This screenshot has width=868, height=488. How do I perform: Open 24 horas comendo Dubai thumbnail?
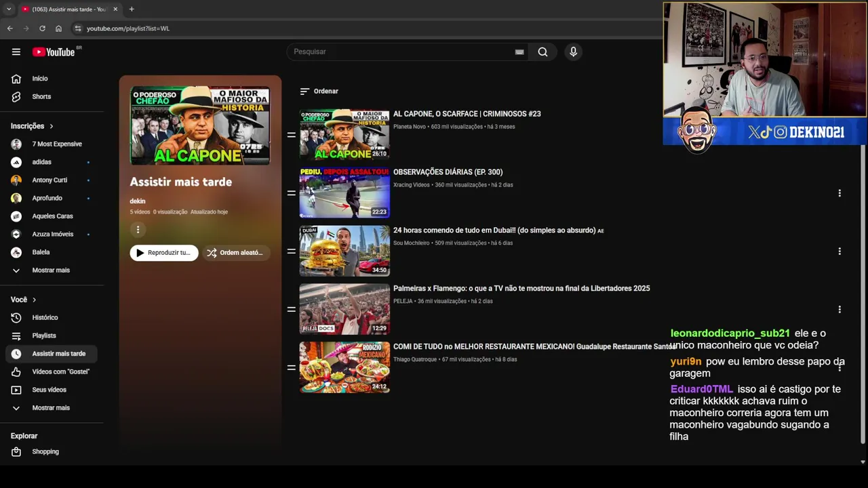(344, 251)
